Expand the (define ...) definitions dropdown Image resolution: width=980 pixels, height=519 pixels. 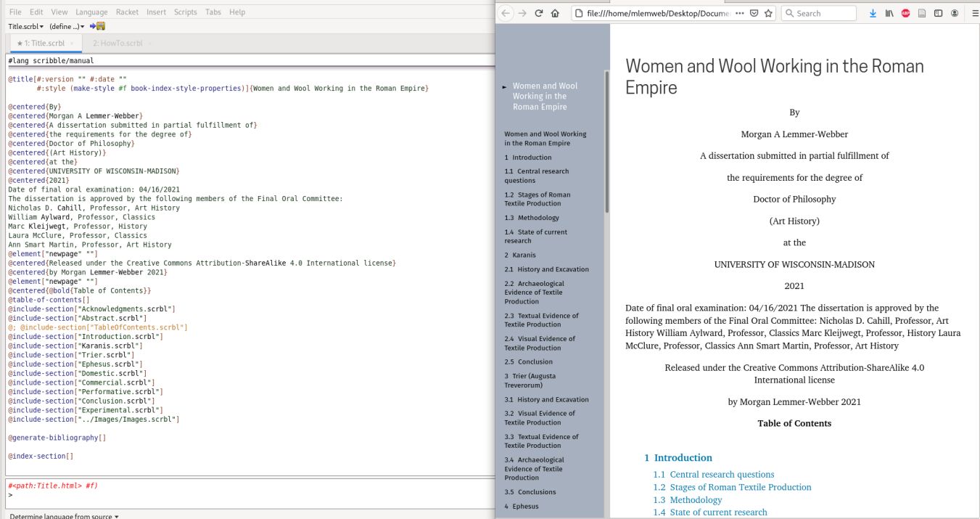click(x=67, y=27)
